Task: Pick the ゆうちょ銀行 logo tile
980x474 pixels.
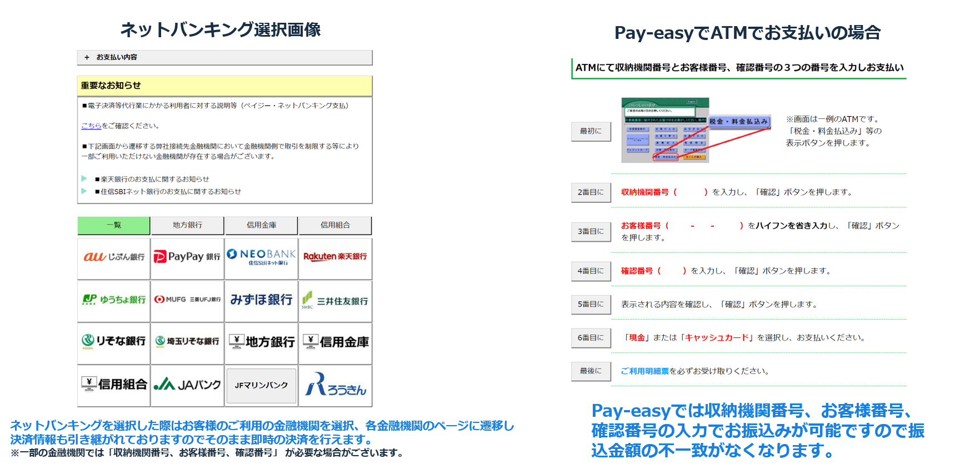Action: point(114,300)
